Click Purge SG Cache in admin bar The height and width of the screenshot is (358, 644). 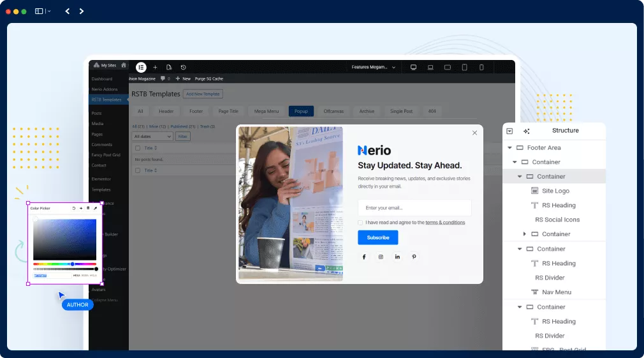tap(209, 78)
